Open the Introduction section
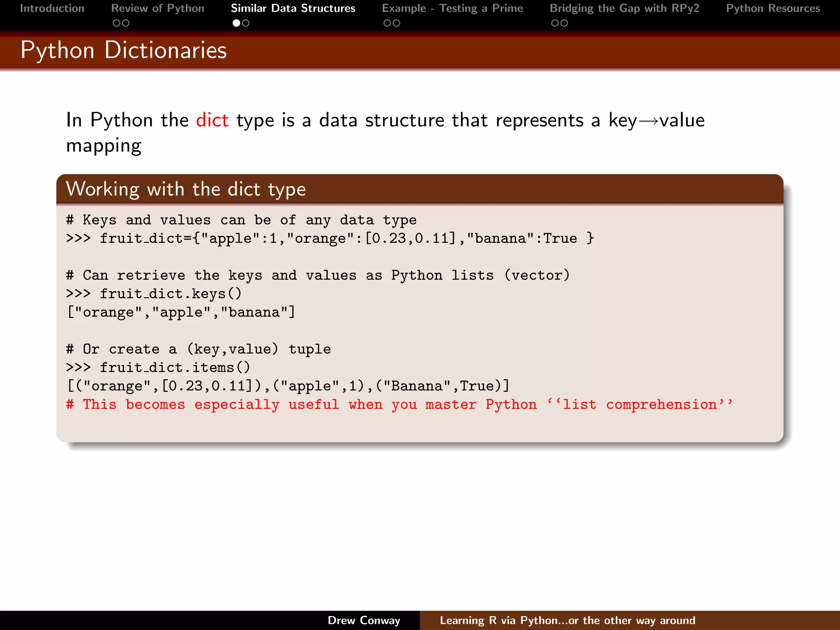840x630 pixels. pyautogui.click(x=52, y=8)
